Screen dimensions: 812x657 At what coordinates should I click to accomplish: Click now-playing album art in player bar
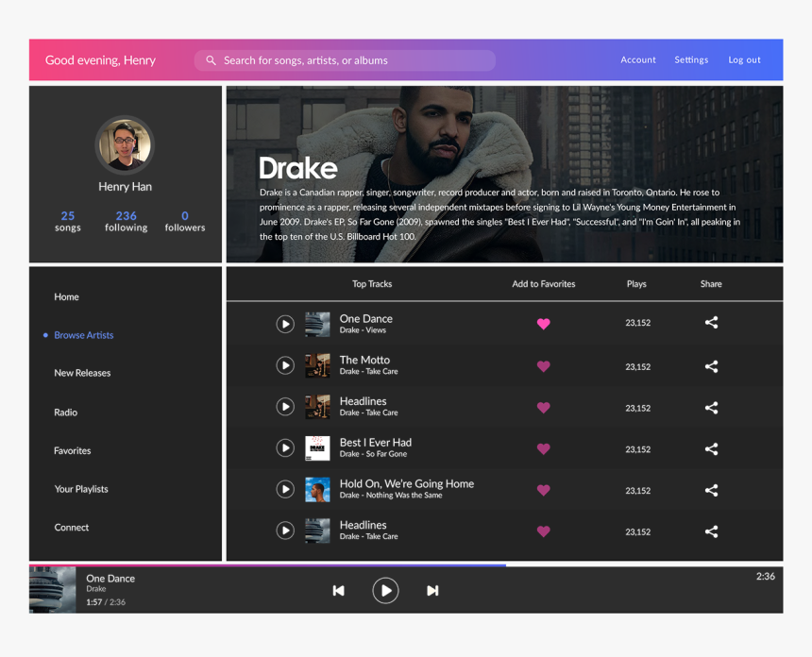(x=52, y=590)
